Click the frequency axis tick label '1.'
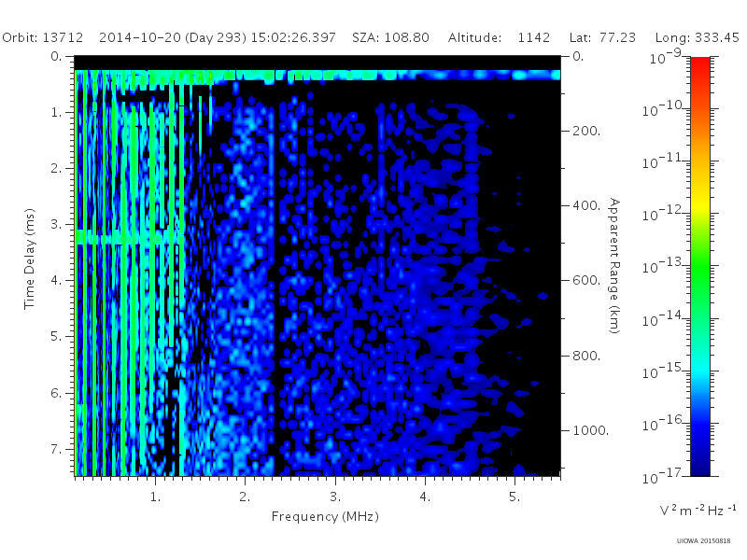747x560 pixels. pos(155,497)
